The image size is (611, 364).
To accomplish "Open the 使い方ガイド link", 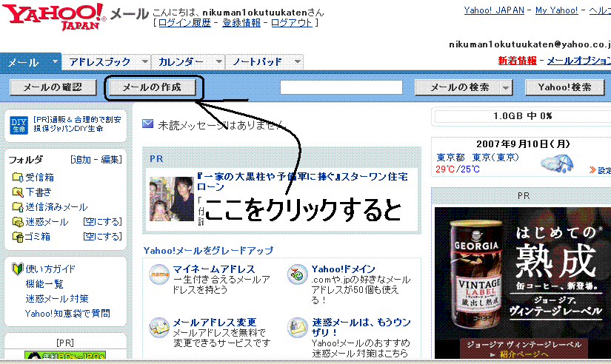I will (x=50, y=269).
